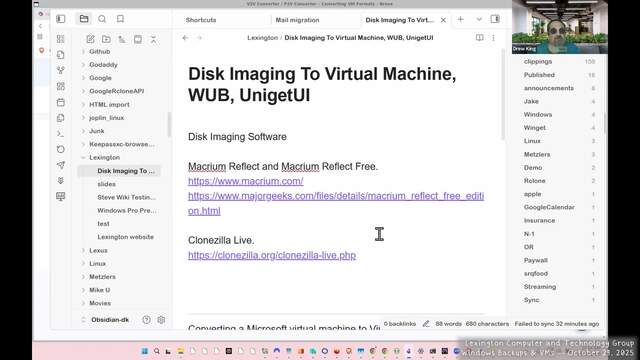Screen dimensions: 640x360
Task: Click the templates copy icon in ribbon
Action: coord(61,118)
